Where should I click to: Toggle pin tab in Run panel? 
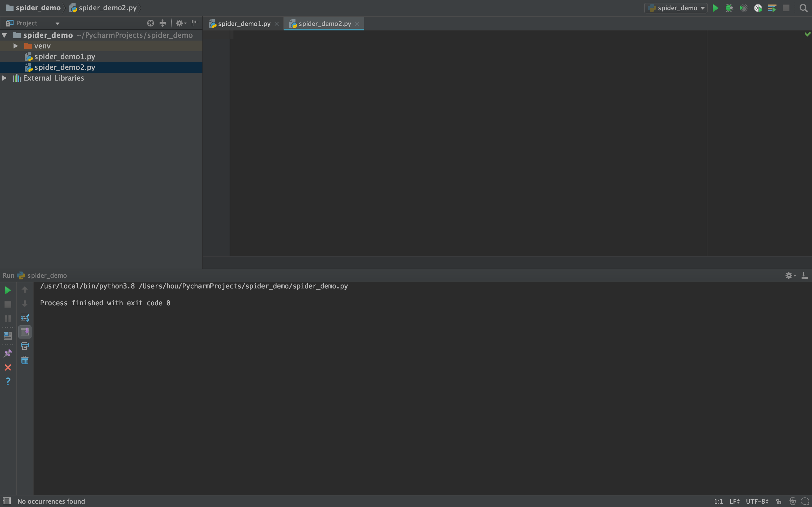click(8, 353)
